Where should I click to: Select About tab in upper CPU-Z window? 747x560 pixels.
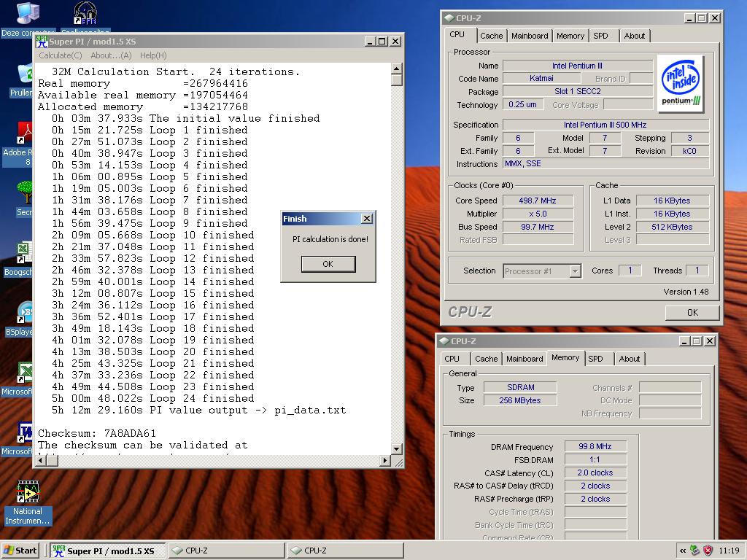coord(635,36)
